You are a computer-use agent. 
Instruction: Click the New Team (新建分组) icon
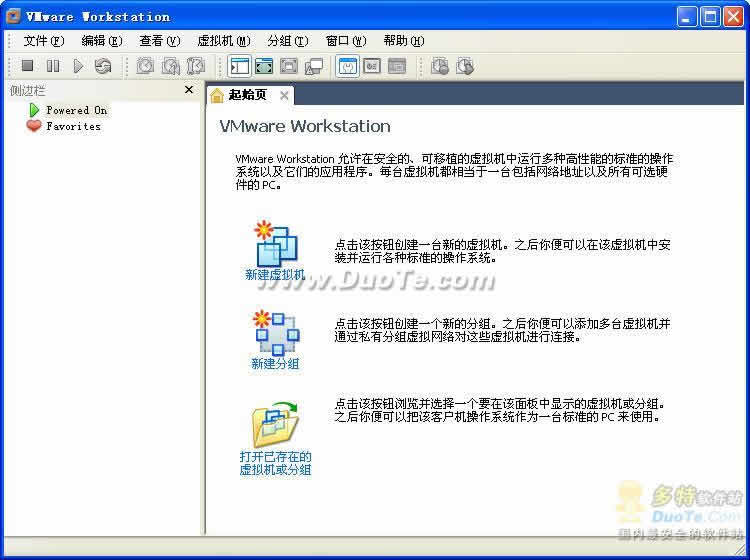click(x=274, y=333)
